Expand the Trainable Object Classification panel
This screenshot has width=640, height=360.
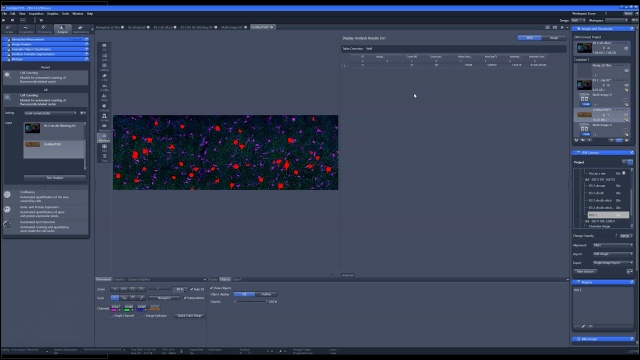pos(45,49)
